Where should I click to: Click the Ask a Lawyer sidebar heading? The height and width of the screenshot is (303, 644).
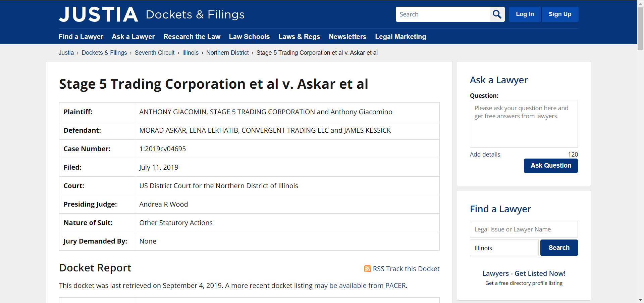point(499,80)
